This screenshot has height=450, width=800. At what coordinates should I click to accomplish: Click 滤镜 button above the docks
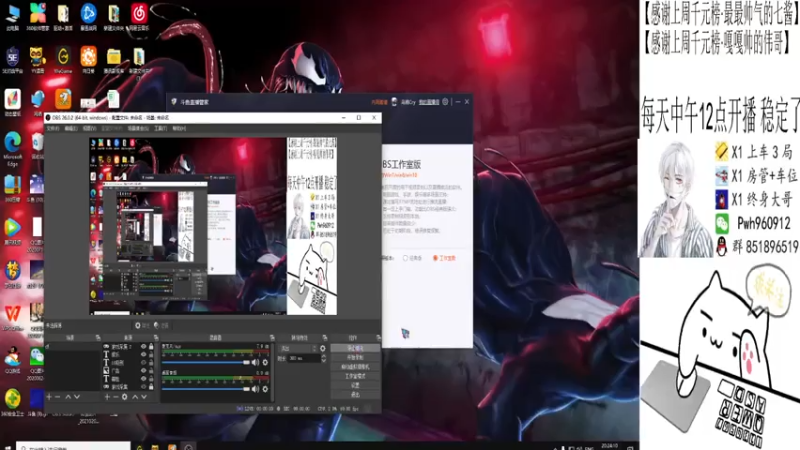click(x=161, y=326)
